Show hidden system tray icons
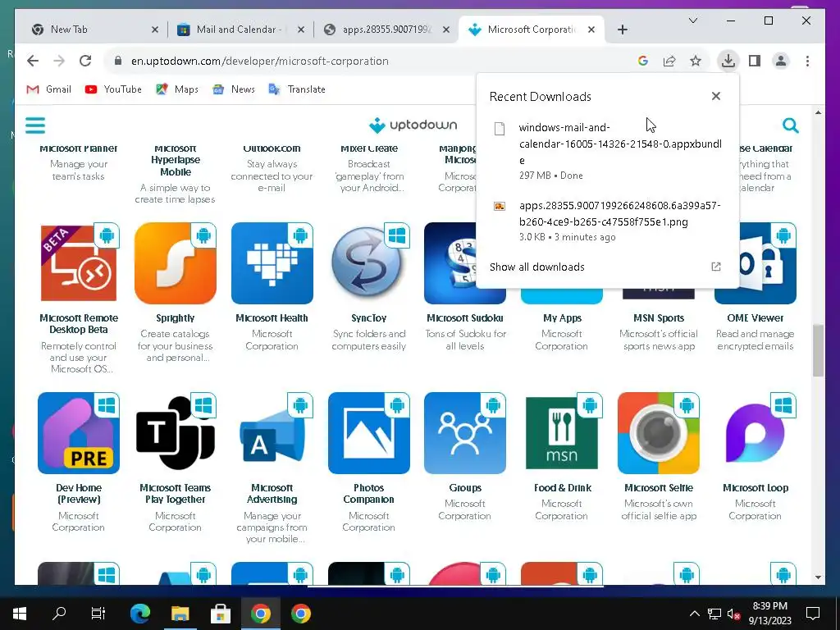This screenshot has height=630, width=840. [694, 614]
